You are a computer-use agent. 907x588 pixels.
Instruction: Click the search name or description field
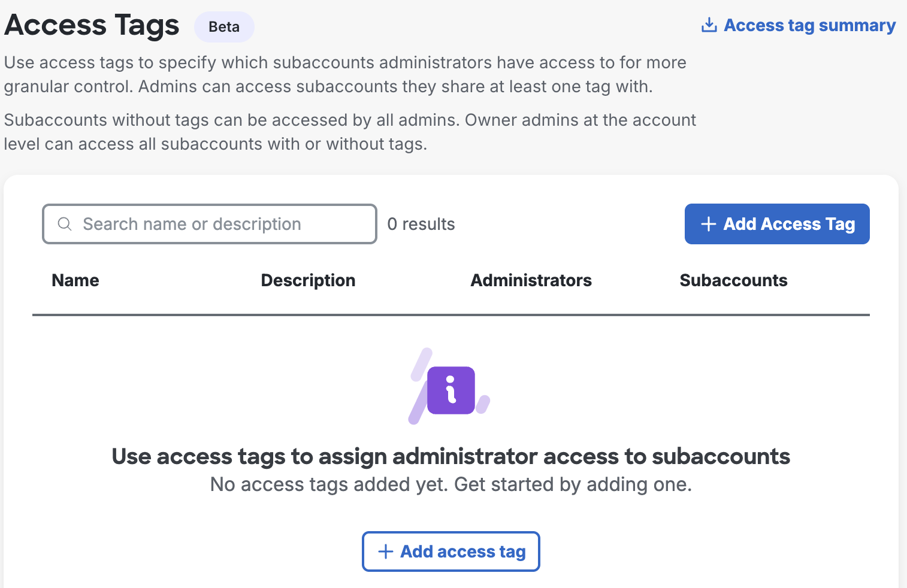click(x=209, y=223)
